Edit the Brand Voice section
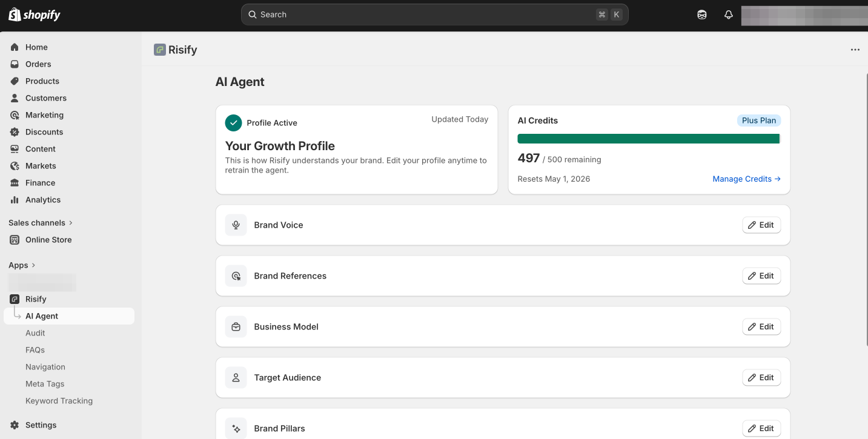Screen dimensions: 868x439 point(761,225)
